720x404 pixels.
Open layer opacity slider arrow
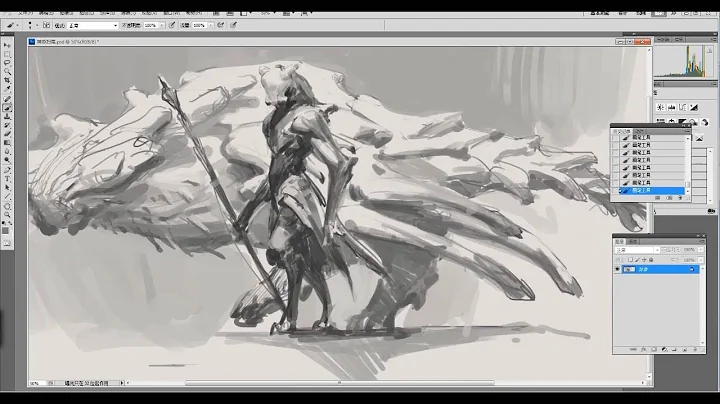[701, 250]
